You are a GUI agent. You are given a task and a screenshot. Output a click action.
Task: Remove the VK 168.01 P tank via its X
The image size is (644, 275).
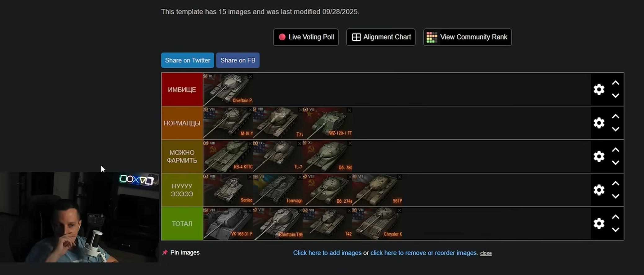click(x=250, y=210)
